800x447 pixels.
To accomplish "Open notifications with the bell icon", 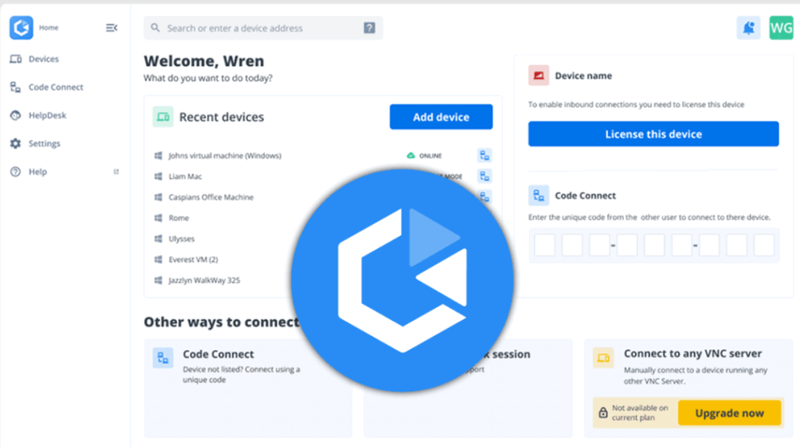I will click(748, 28).
